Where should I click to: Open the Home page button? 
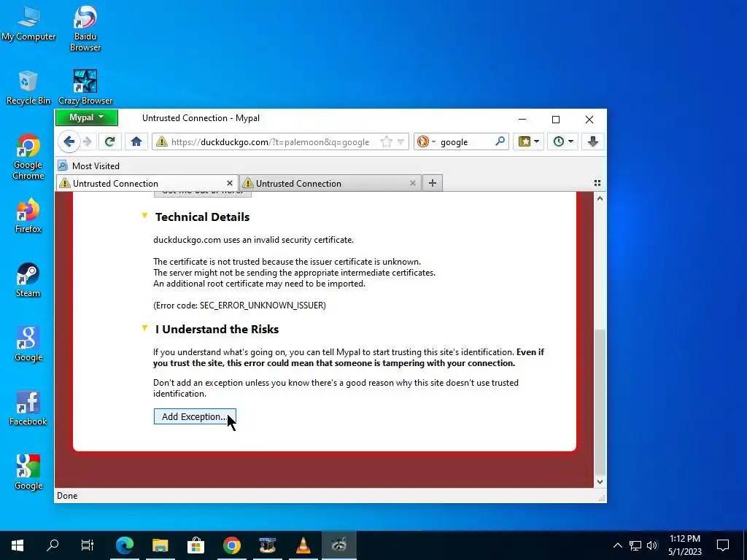136,141
